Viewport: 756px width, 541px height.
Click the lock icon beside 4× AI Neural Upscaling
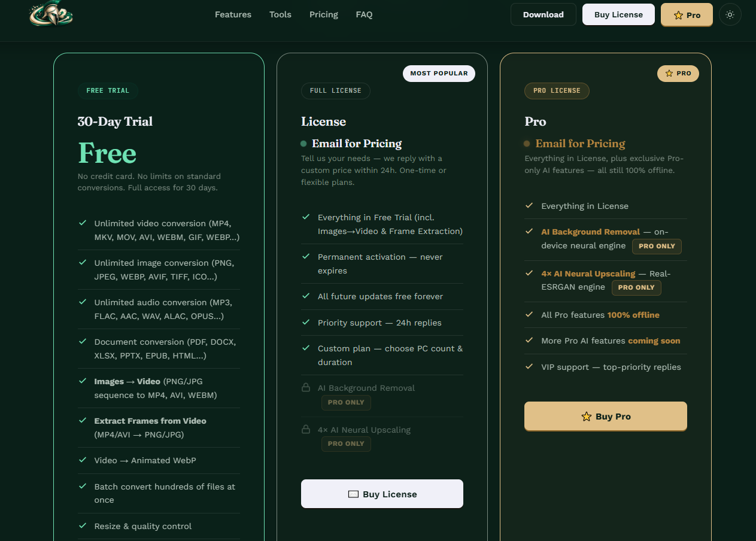pyautogui.click(x=306, y=430)
